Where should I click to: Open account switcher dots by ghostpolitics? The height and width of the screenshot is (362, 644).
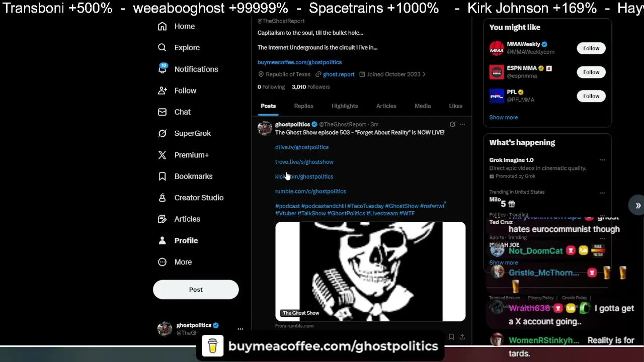240,329
